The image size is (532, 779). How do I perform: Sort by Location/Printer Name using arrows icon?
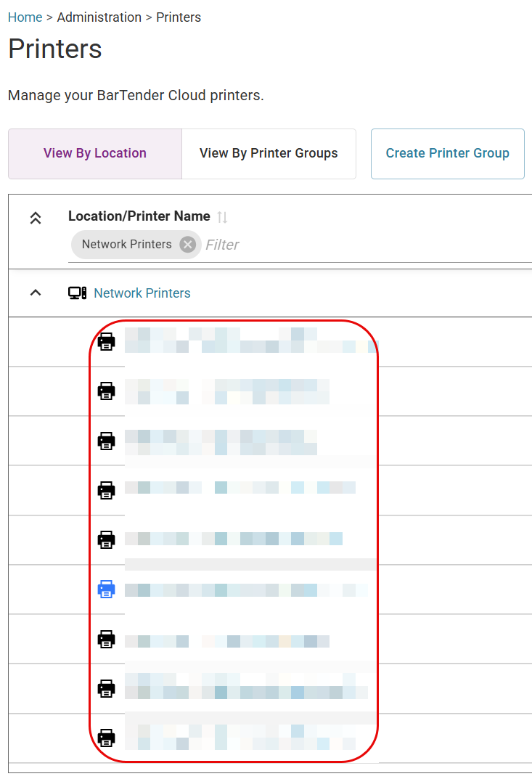click(223, 217)
